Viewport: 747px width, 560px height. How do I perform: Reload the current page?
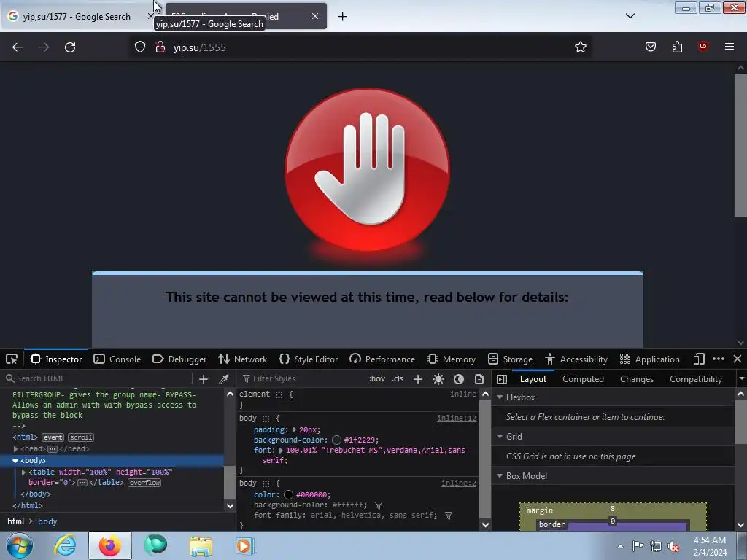tap(70, 47)
